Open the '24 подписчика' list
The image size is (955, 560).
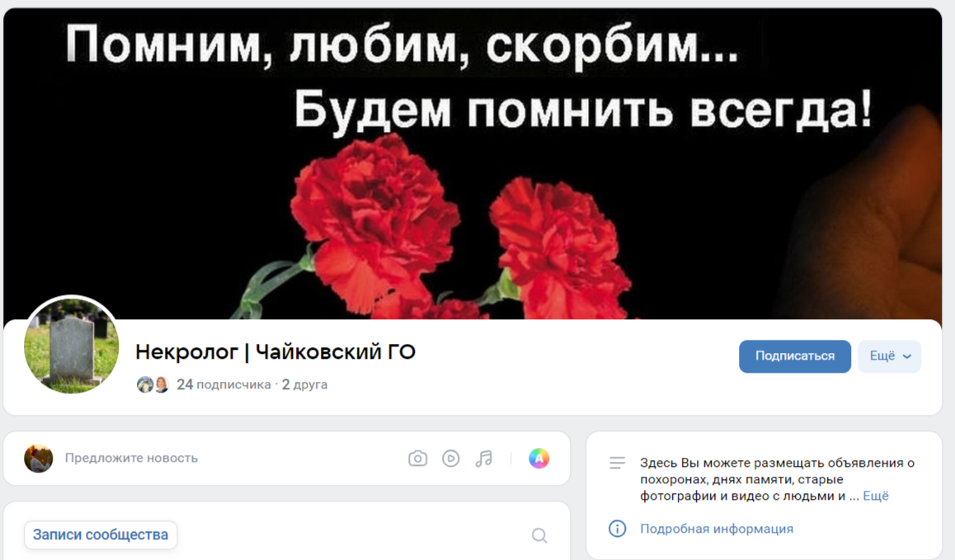point(223,384)
